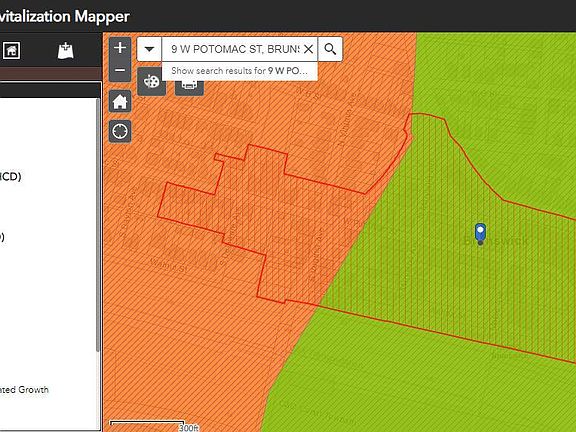Image resolution: width=576 pixels, height=432 pixels.
Task: Click the side panel vertical scrollbar
Action: (x=98, y=224)
